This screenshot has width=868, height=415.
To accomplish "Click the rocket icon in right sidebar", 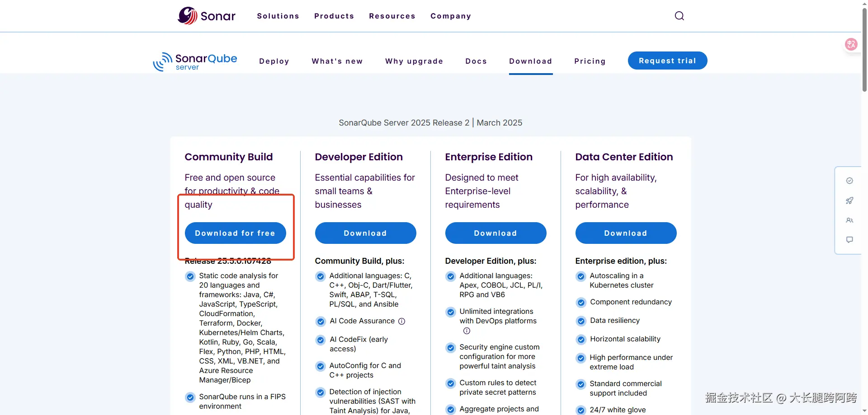I will (x=849, y=201).
